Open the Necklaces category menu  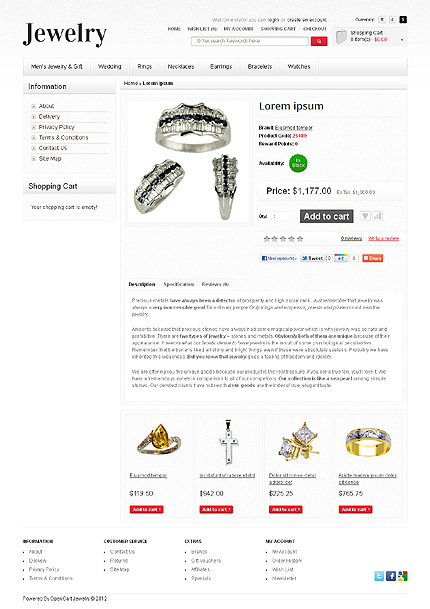click(181, 67)
